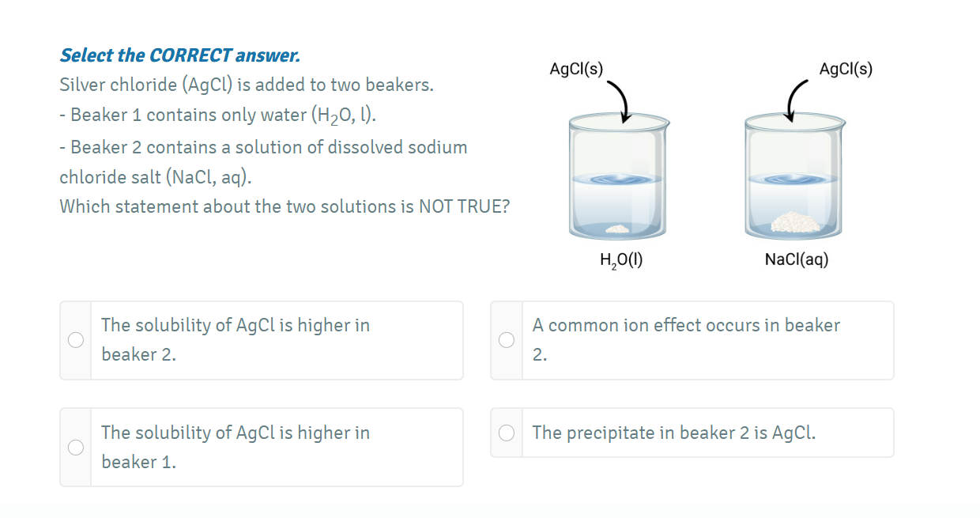Click the large precipitate pile in the NaCl beaker

click(x=796, y=221)
